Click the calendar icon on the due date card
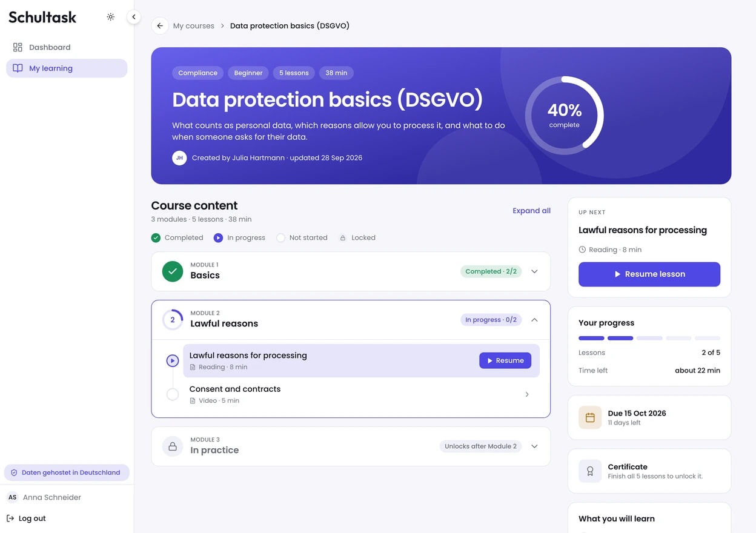Image resolution: width=756 pixels, height=533 pixels. (590, 417)
